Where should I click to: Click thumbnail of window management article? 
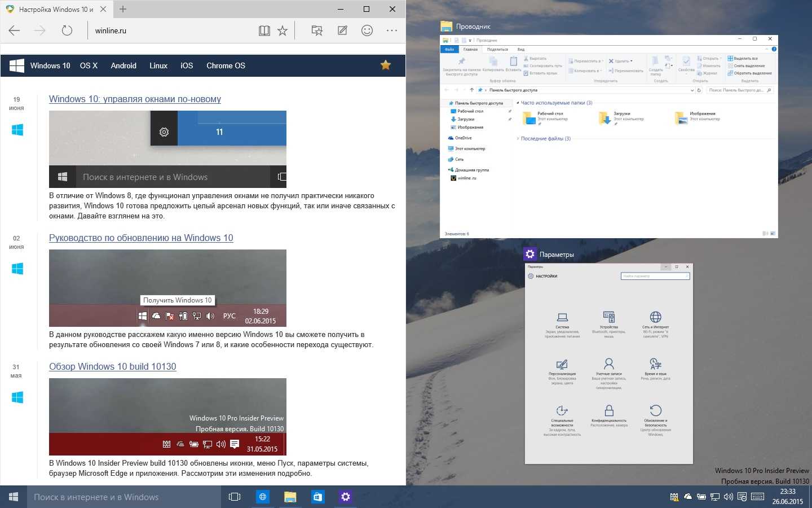point(167,149)
